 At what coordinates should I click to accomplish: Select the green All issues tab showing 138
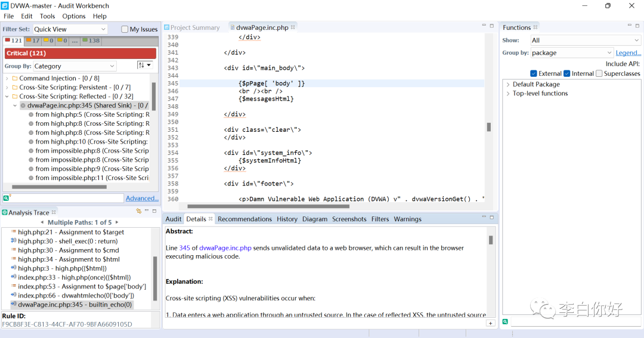coord(91,41)
